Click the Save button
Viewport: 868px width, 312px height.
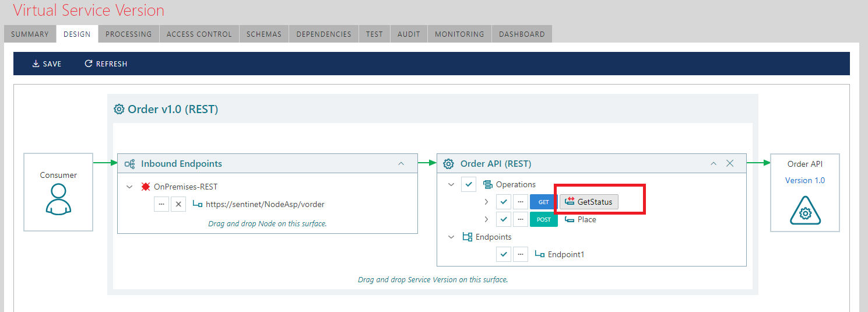pos(47,64)
